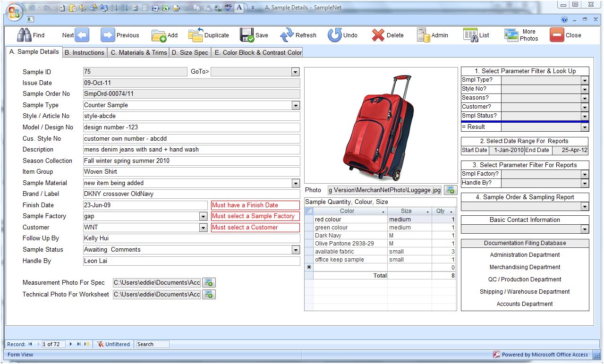This screenshot has width=604, height=364.
Task: Open the D. Size Spec tab
Action: pos(189,52)
